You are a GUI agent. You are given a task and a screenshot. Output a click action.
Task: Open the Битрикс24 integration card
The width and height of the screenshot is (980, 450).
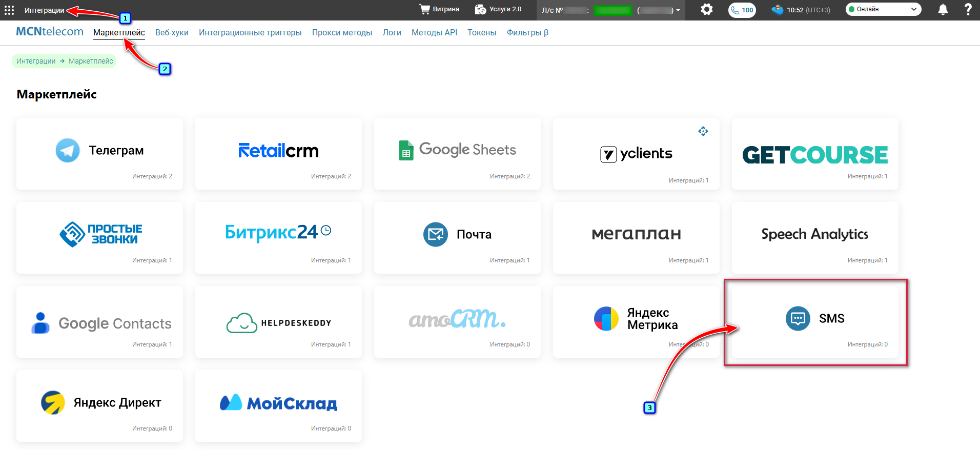click(x=278, y=238)
